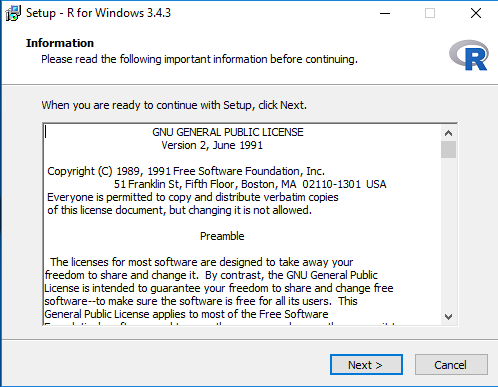The image size is (498, 387).
Task: Click the disabled maximize box icon
Action: point(430,13)
